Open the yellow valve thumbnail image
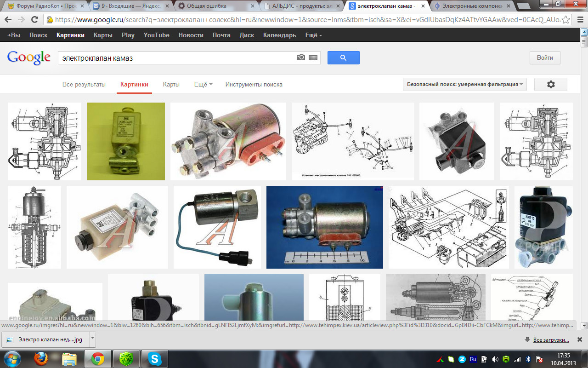The width and height of the screenshot is (588, 368). 126,141
